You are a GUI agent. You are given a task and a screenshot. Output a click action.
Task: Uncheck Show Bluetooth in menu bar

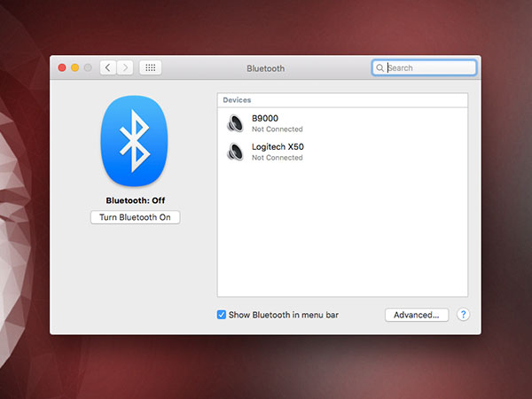(221, 315)
